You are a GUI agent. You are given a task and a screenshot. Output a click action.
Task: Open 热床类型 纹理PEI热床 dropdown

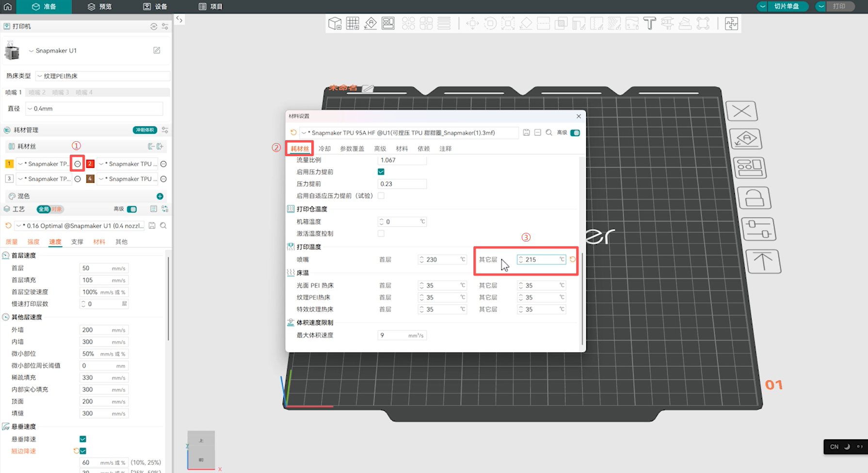(103, 76)
